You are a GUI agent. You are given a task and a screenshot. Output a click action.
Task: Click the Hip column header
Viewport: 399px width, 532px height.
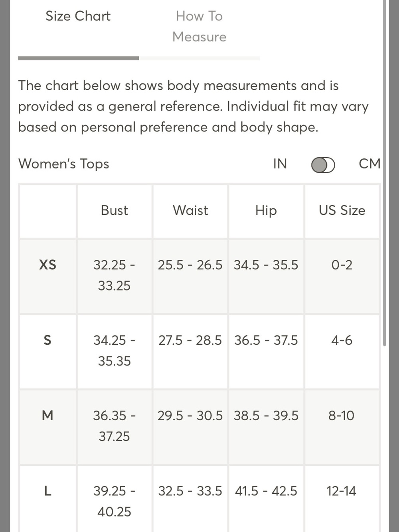pyautogui.click(x=266, y=210)
